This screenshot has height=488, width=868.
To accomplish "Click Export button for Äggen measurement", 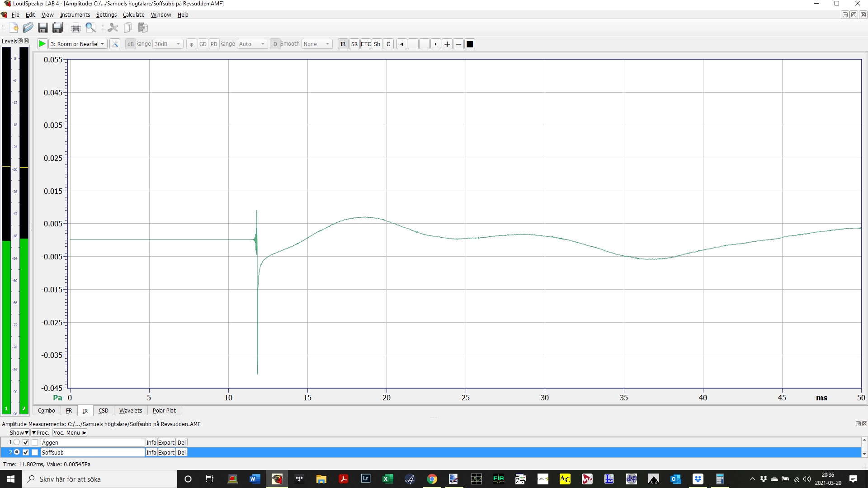I will tap(166, 442).
